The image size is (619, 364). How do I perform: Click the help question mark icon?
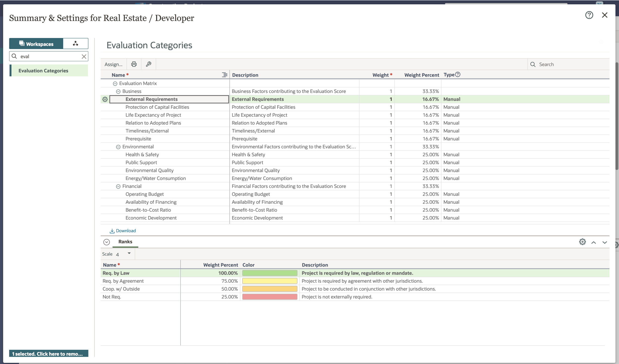pyautogui.click(x=589, y=15)
